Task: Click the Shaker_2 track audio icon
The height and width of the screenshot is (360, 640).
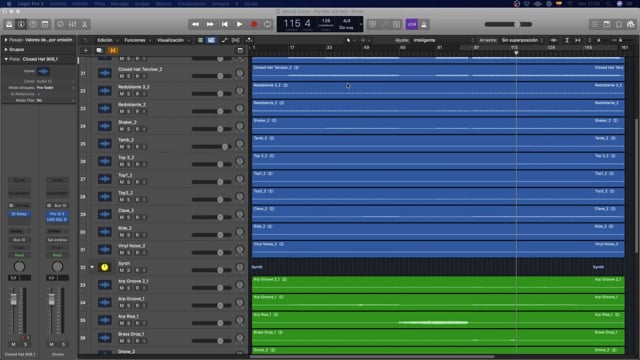Action: coord(104,126)
